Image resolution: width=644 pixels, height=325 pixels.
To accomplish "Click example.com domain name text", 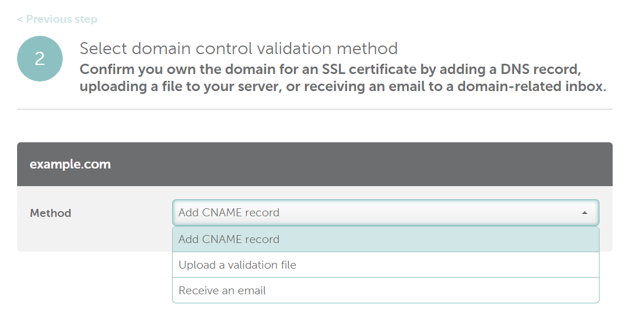I will click(x=70, y=164).
